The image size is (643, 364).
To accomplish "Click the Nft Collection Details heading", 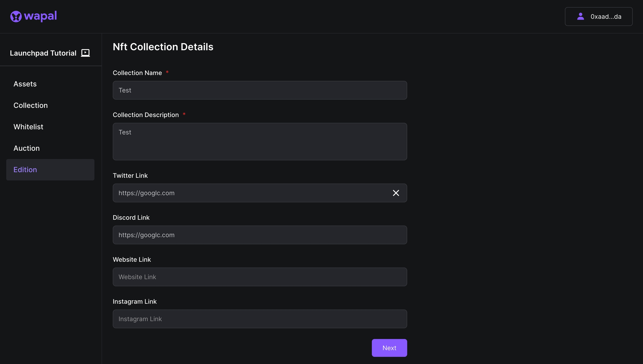I will (x=163, y=47).
